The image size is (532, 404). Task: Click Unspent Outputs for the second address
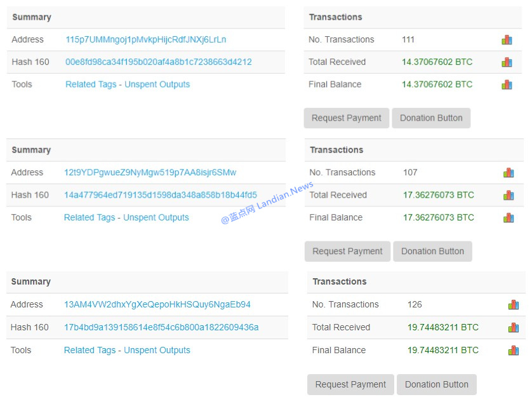tap(156, 217)
